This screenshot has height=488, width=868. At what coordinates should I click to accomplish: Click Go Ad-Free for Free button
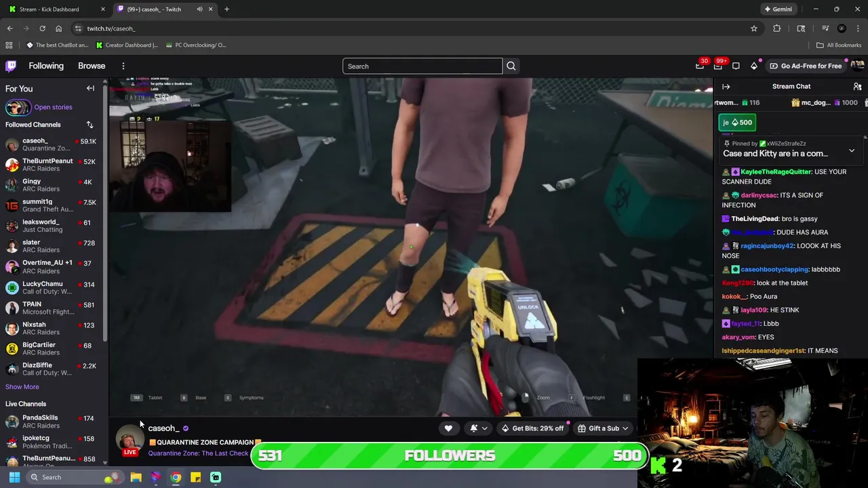click(x=806, y=66)
